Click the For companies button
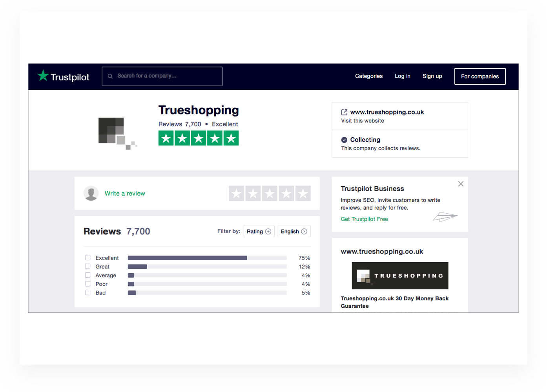The width and height of the screenshot is (547, 392). click(x=480, y=76)
